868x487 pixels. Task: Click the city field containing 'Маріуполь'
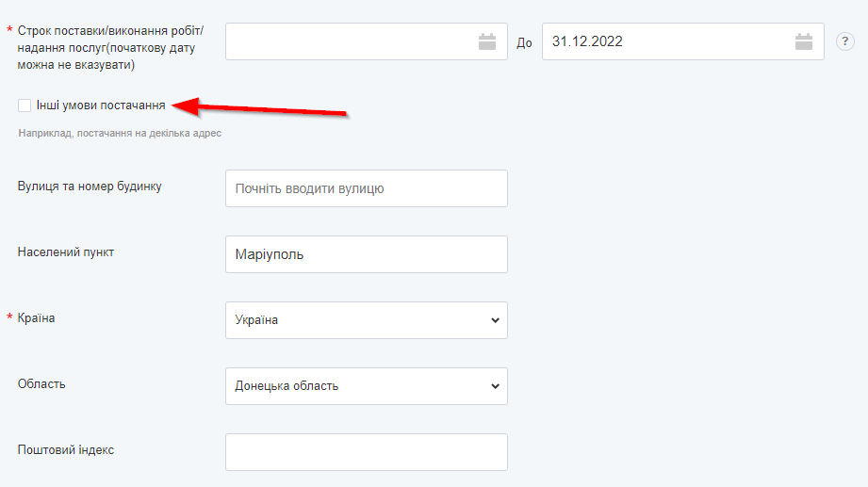point(366,254)
